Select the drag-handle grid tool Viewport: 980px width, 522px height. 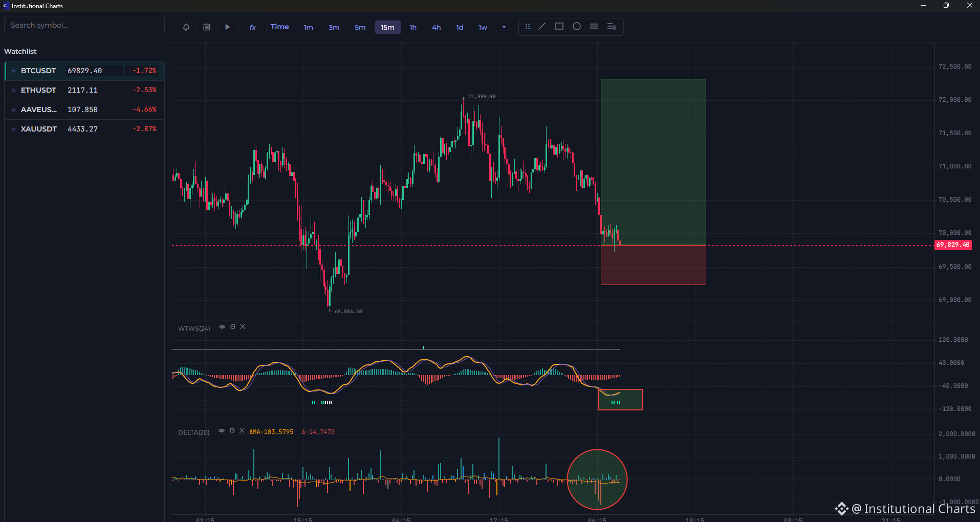528,27
